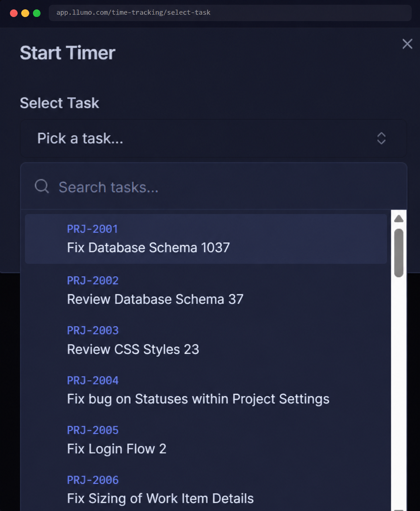Click the red window close button
This screenshot has width=420, height=511.
tap(14, 13)
